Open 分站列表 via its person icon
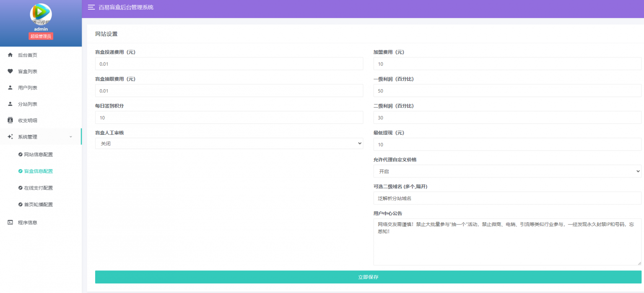The height and width of the screenshot is (293, 644). pos(10,104)
